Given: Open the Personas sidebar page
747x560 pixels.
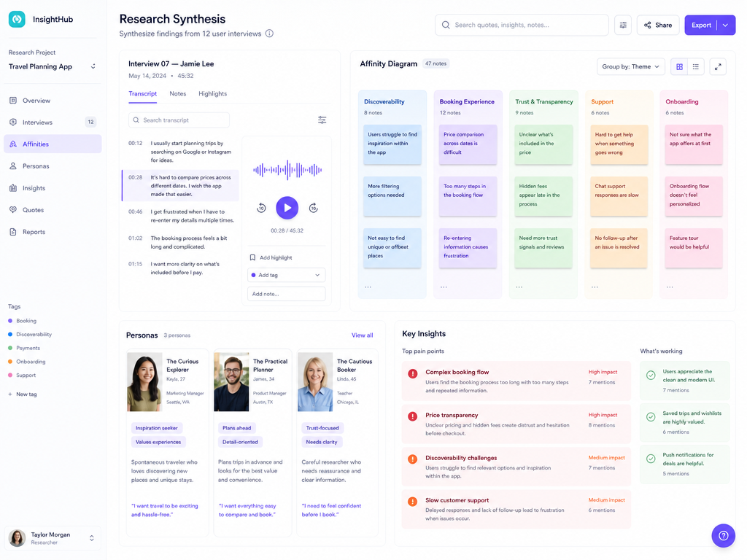Looking at the screenshot, I should coord(53,166).
